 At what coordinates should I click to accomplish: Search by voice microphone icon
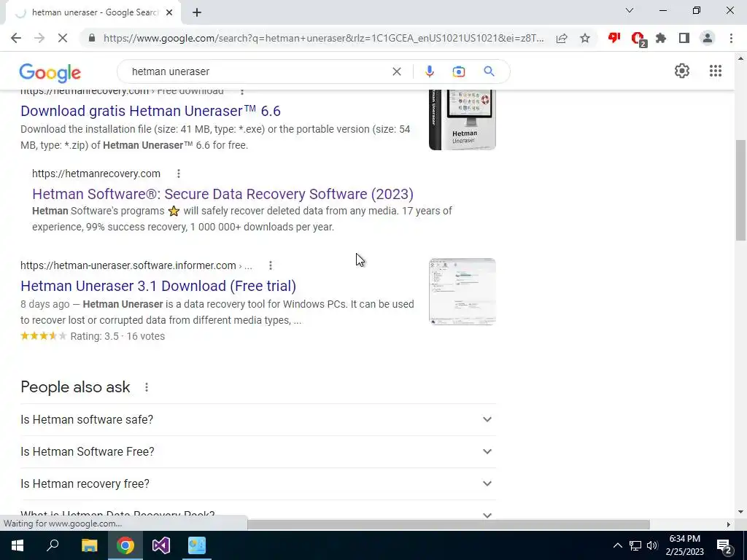(429, 71)
